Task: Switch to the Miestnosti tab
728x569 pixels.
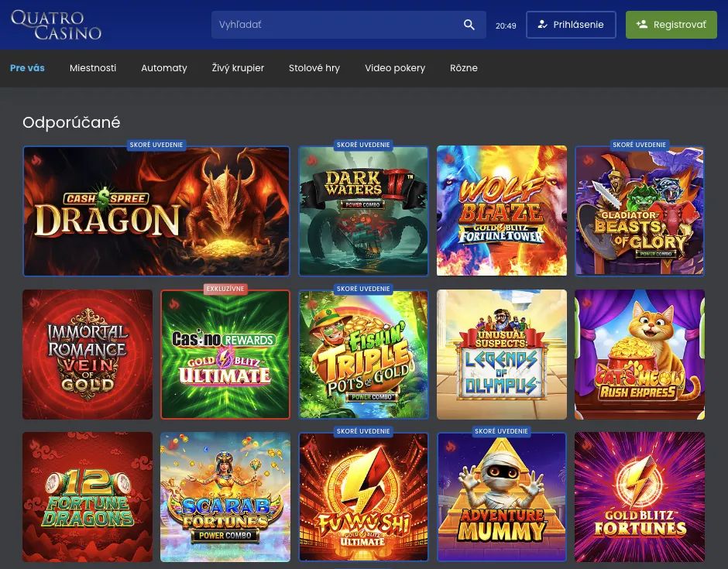Action: click(x=93, y=68)
